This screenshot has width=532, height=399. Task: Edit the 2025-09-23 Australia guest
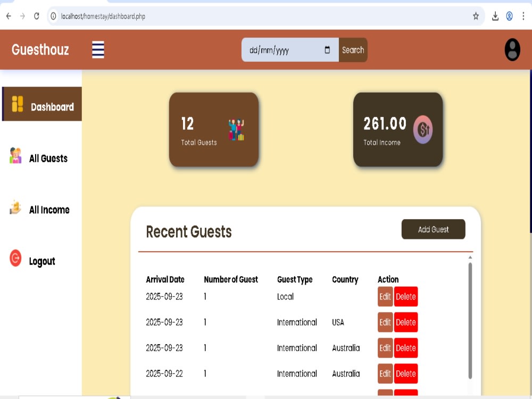point(385,348)
